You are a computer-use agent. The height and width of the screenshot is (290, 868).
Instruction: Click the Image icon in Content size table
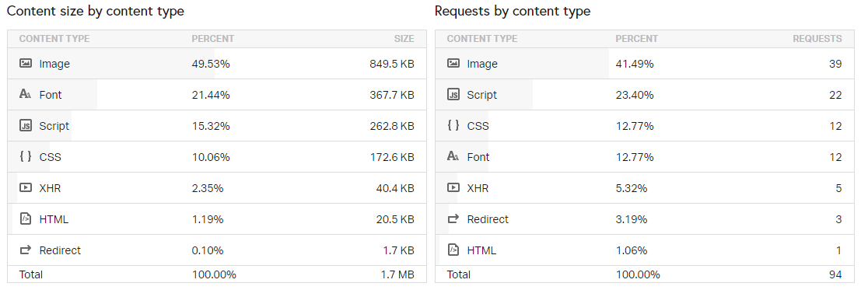[x=26, y=64]
